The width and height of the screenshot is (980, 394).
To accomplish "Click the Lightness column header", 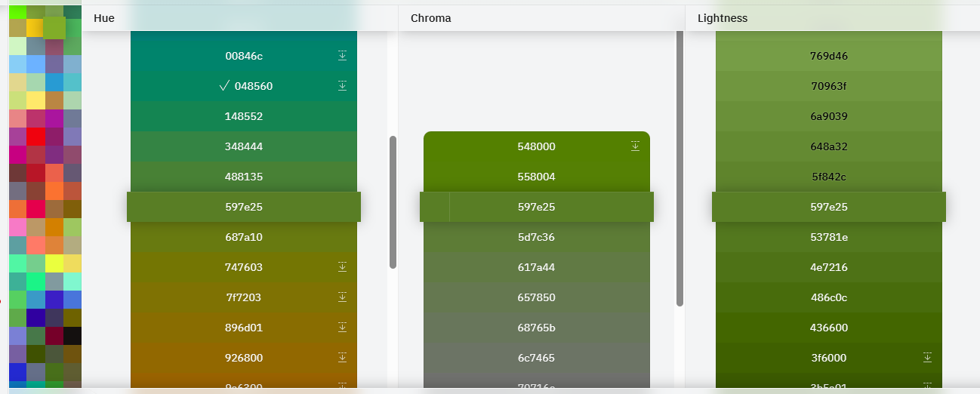I will coord(723,18).
